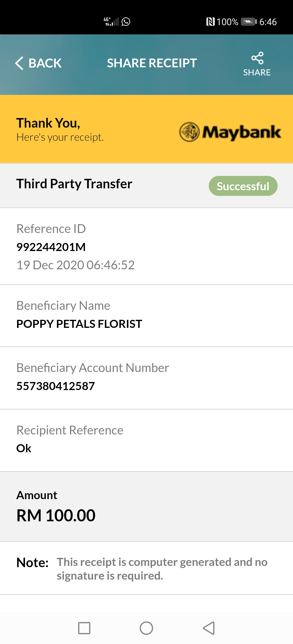Tap the BACK label text
Image resolution: width=293 pixels, height=644 pixels.
click(45, 63)
